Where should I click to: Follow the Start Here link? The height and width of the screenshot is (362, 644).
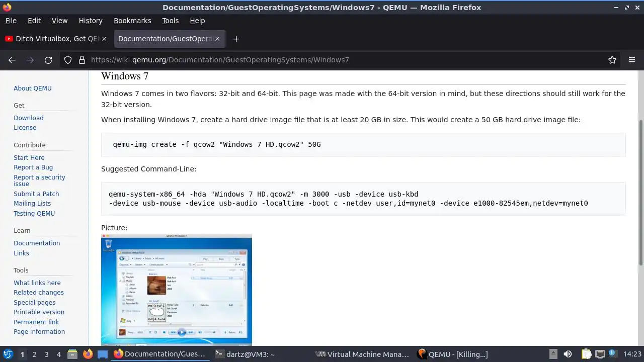[x=29, y=157]
